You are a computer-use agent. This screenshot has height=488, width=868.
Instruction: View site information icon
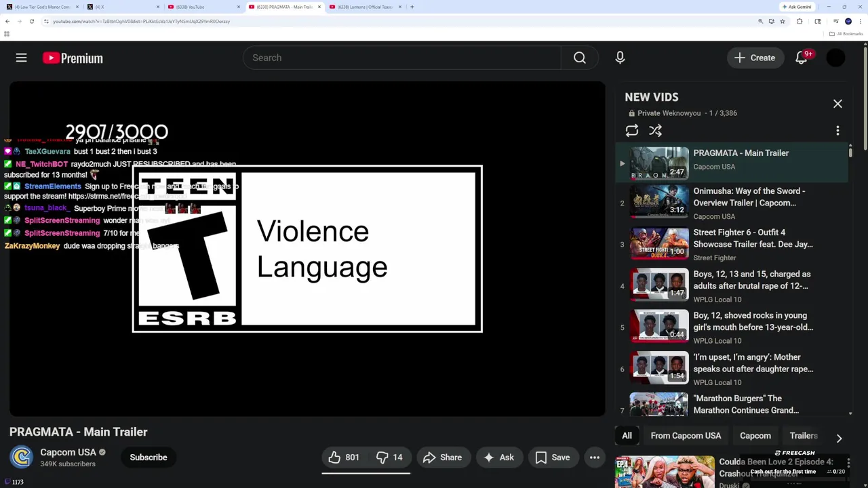tap(46, 22)
